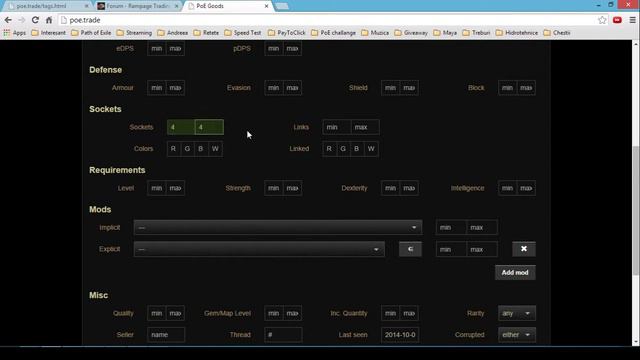Toggle the W filter under Linked
The width and height of the screenshot is (640, 360).
click(x=371, y=149)
